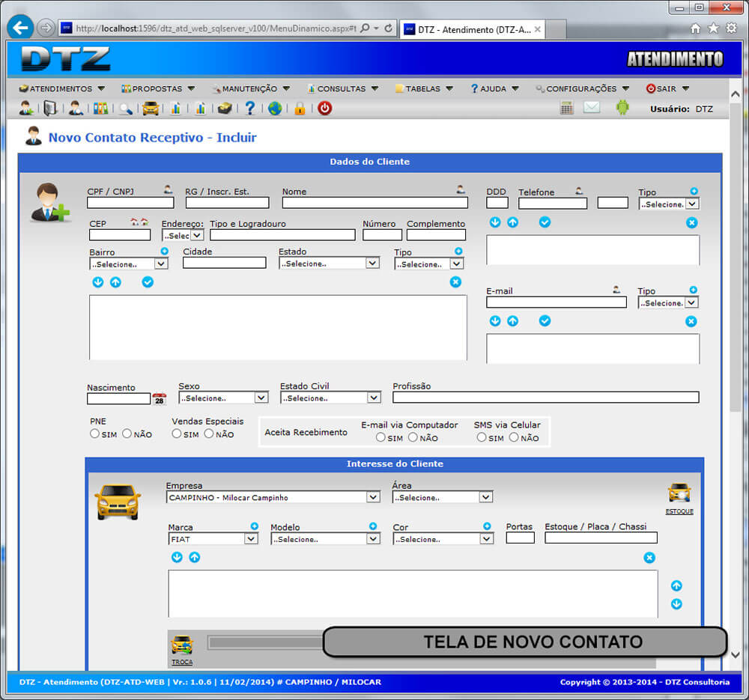The image size is (749, 700).
Task: Select NÃO for Vendas Especiais
Action: click(209, 433)
